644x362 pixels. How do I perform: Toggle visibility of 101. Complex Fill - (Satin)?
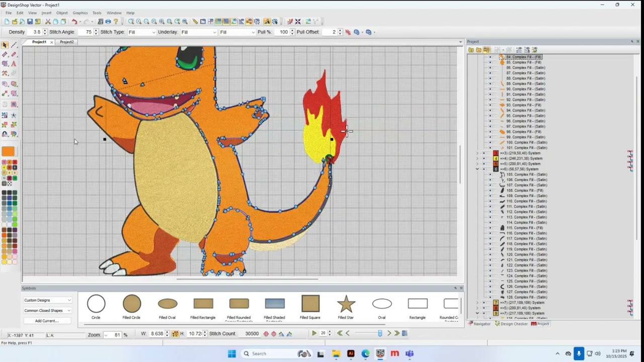pyautogui.click(x=490, y=148)
